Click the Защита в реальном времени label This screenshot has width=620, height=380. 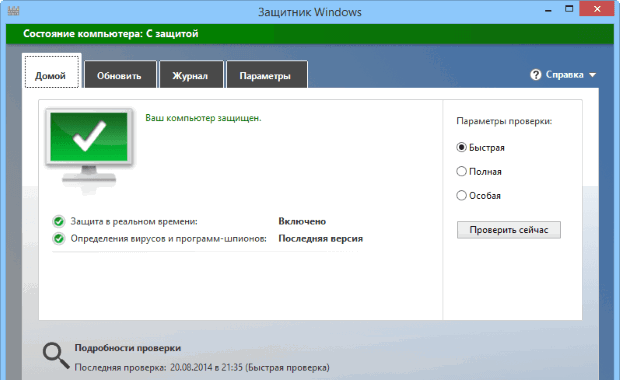(134, 221)
